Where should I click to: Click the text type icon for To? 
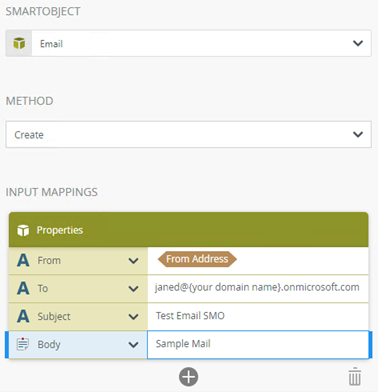23,288
